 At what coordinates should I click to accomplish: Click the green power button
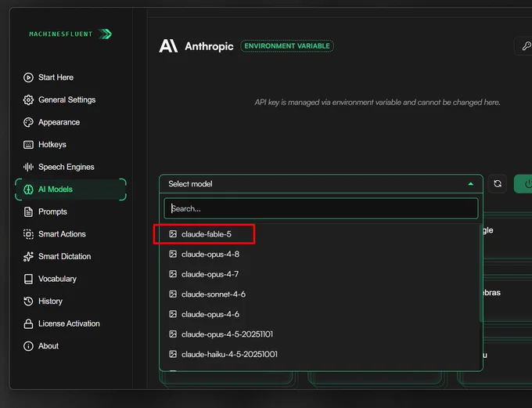tap(524, 184)
